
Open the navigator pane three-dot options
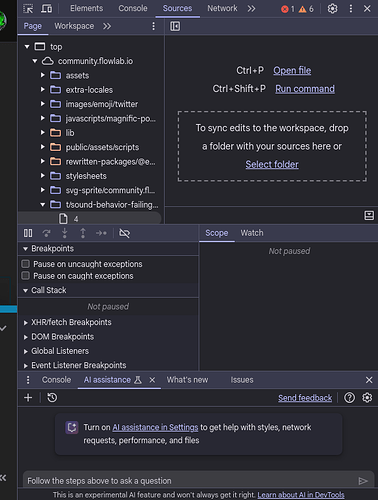(x=153, y=26)
